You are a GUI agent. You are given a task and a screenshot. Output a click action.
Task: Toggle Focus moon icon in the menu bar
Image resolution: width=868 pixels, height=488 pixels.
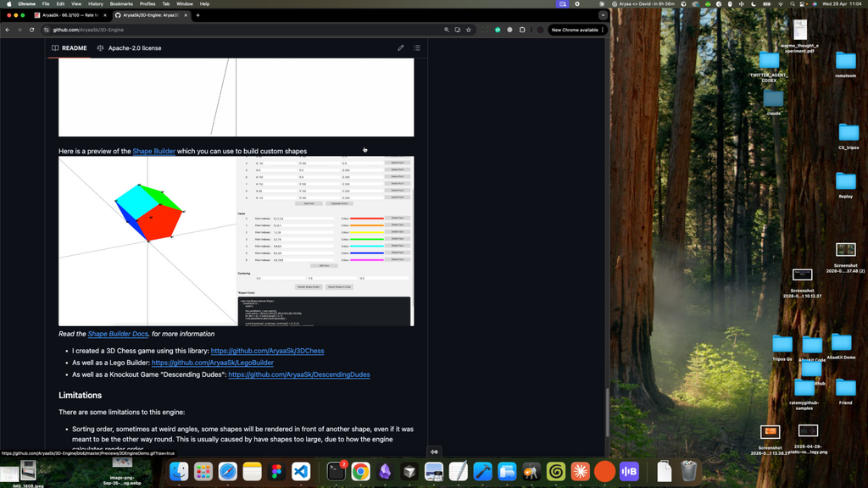click(x=754, y=4)
